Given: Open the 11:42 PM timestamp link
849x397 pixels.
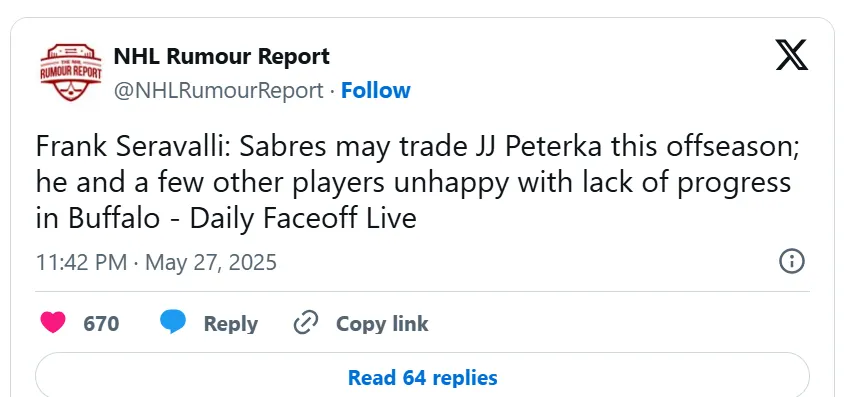Looking at the screenshot, I should 81,263.
